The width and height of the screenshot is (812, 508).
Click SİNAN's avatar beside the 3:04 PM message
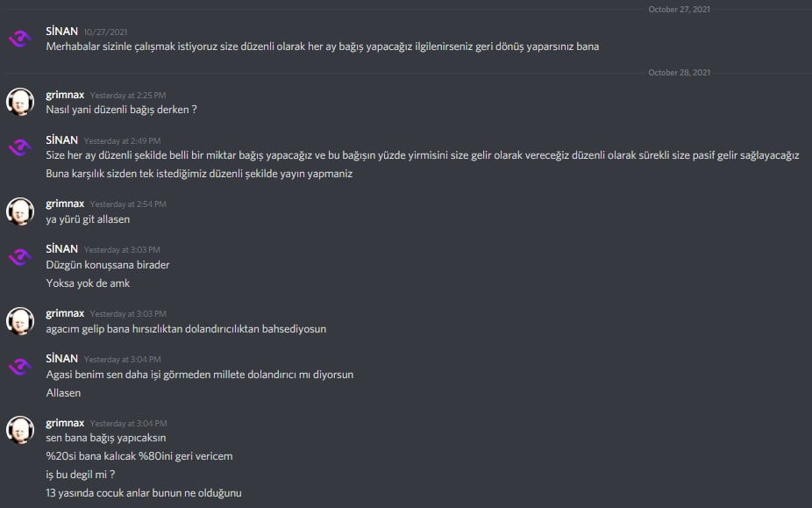[x=19, y=367]
